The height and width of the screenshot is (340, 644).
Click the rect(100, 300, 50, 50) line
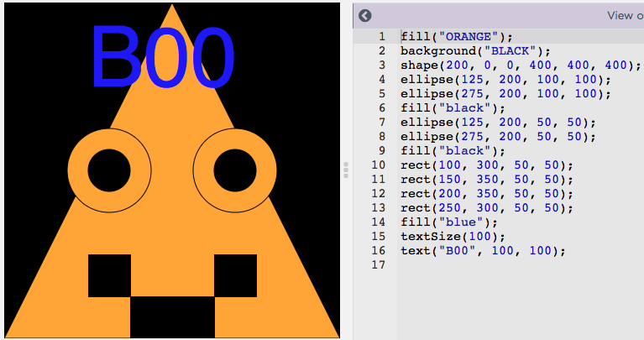[487, 165]
